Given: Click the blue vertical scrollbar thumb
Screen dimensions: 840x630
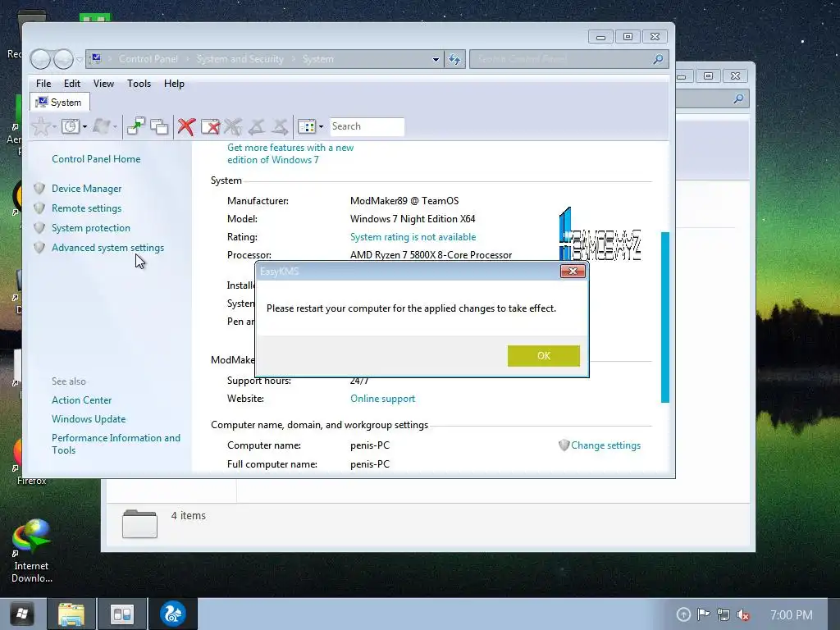Looking at the screenshot, I should [664, 317].
